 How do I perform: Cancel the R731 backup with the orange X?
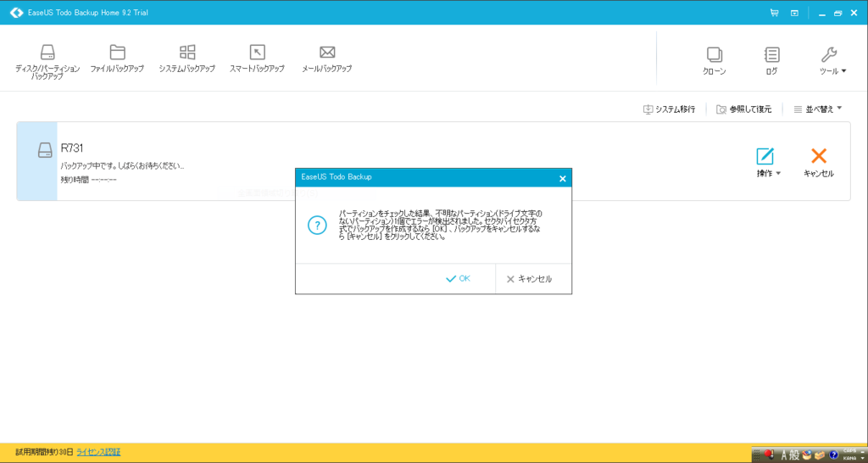[x=819, y=163]
